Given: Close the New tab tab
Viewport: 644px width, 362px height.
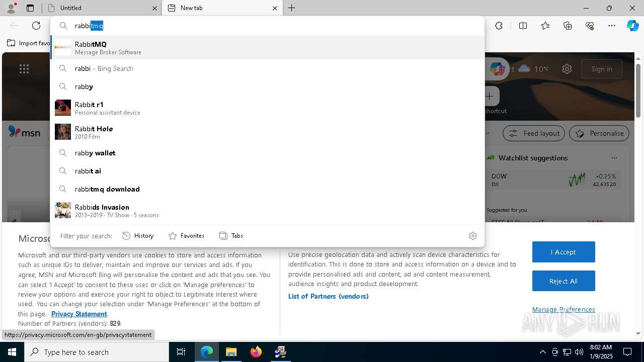Looking at the screenshot, I should pos(275,8).
